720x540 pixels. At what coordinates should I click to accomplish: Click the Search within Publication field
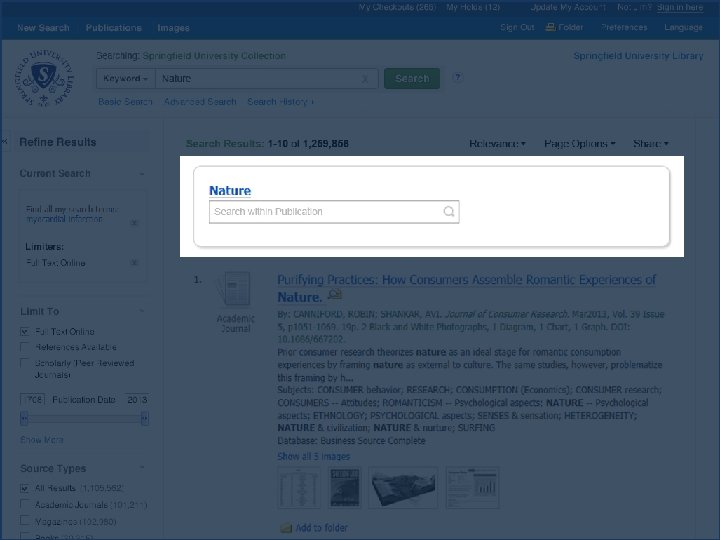tap(334, 212)
